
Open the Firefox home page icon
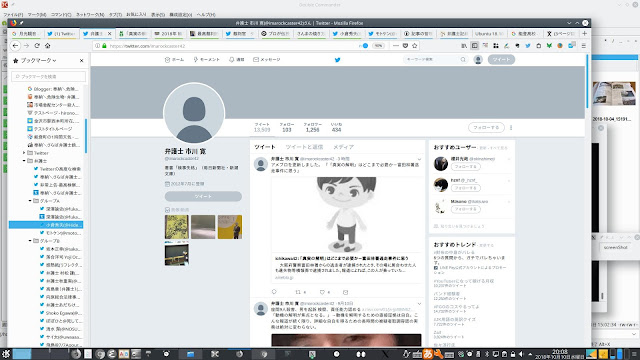pyautogui.click(x=48, y=46)
